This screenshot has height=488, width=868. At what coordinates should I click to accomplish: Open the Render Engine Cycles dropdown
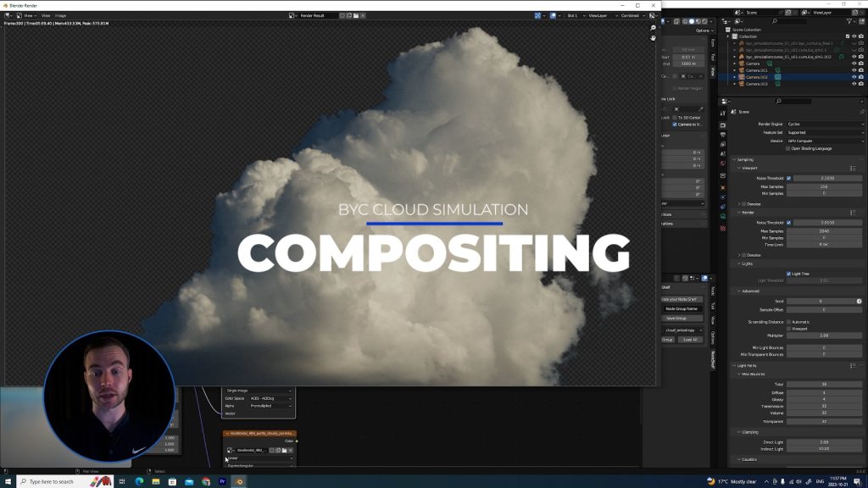coord(825,124)
